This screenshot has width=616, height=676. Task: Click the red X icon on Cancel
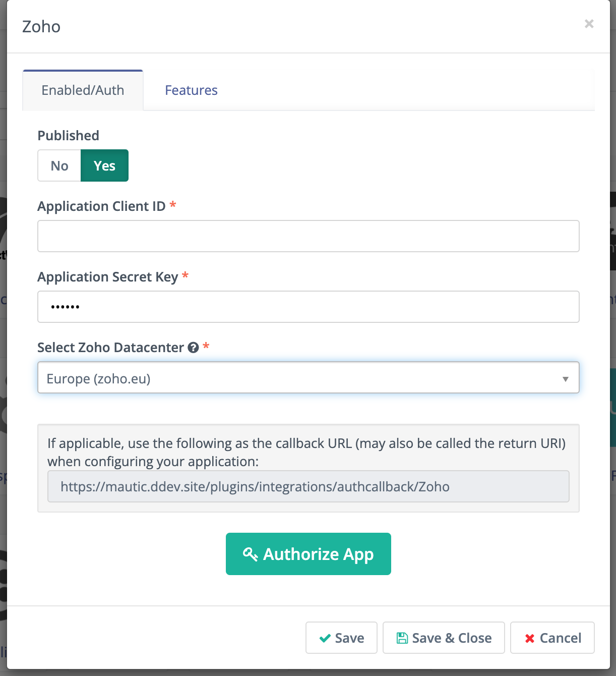tap(529, 639)
